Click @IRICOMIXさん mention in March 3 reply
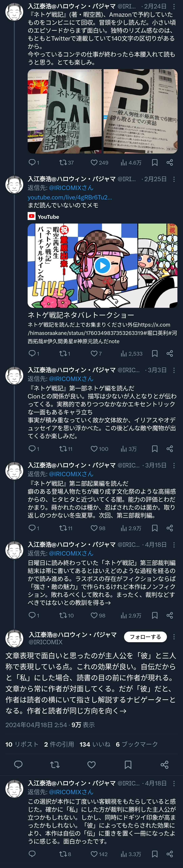 pyautogui.click(x=71, y=379)
